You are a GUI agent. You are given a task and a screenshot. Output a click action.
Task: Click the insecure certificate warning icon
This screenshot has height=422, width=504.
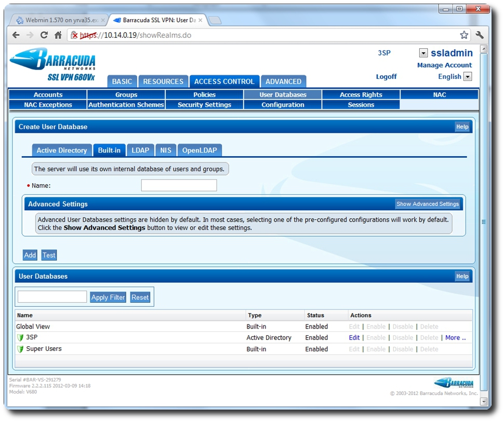[74, 35]
